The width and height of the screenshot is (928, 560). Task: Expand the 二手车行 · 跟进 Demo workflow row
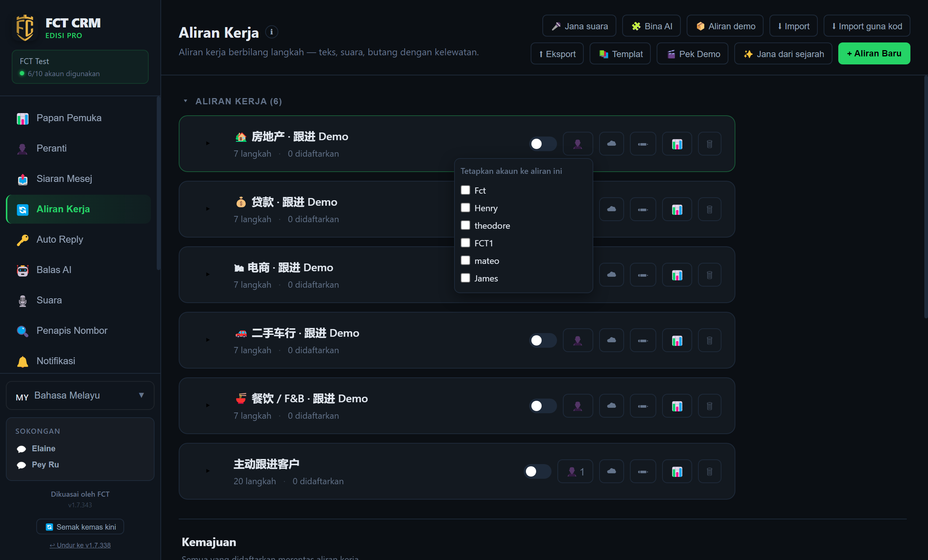(208, 340)
